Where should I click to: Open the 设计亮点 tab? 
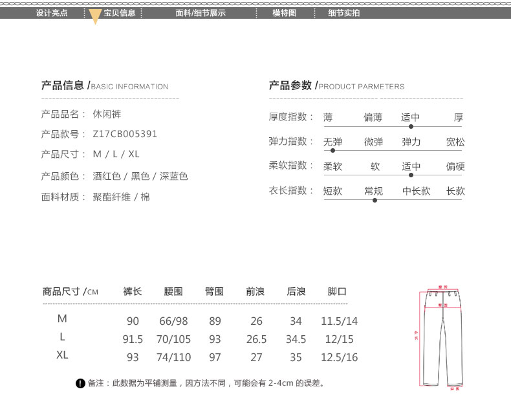[52, 13]
